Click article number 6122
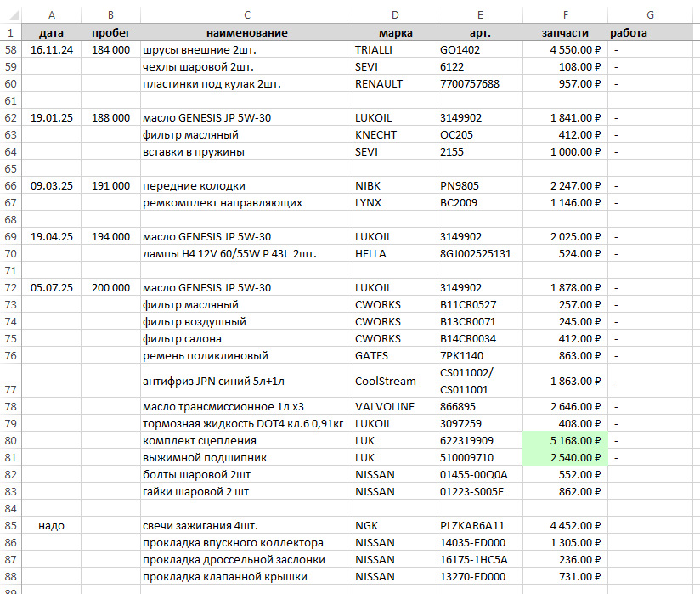Screen dimensions: 700x594 pos(480,66)
